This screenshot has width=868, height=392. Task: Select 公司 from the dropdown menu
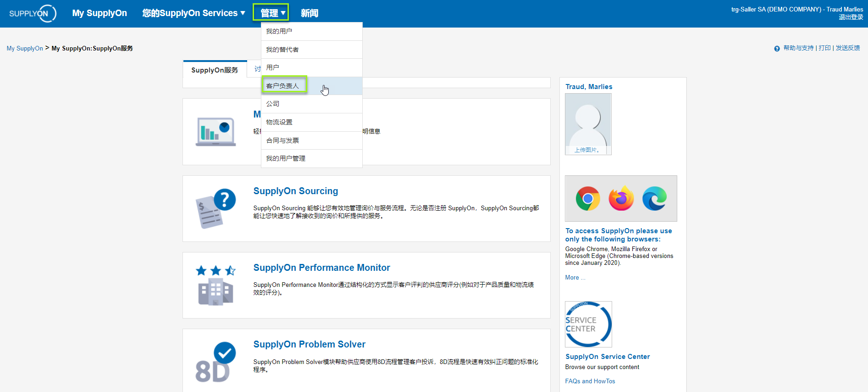point(312,104)
